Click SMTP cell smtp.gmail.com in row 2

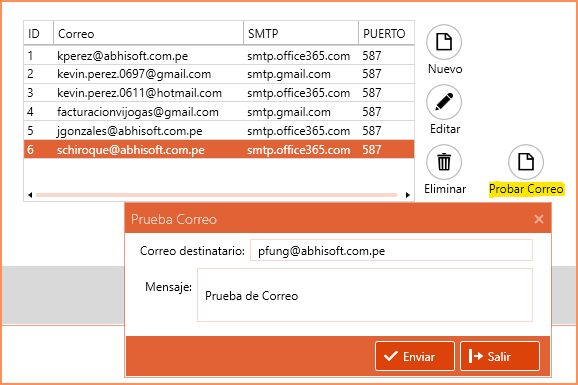click(289, 74)
